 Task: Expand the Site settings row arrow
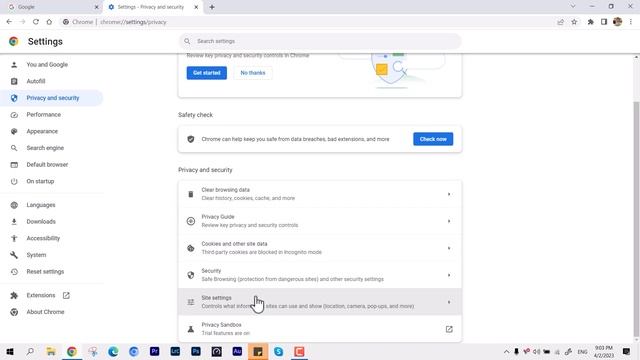pos(449,302)
